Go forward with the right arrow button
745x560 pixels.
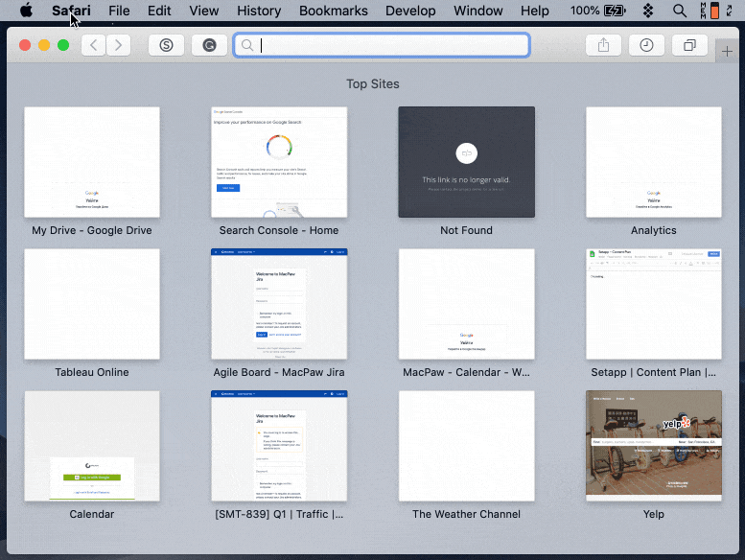pos(118,46)
